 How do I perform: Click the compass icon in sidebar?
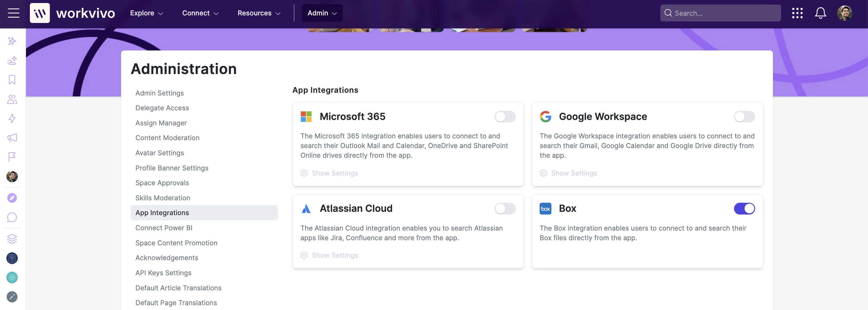(12, 198)
